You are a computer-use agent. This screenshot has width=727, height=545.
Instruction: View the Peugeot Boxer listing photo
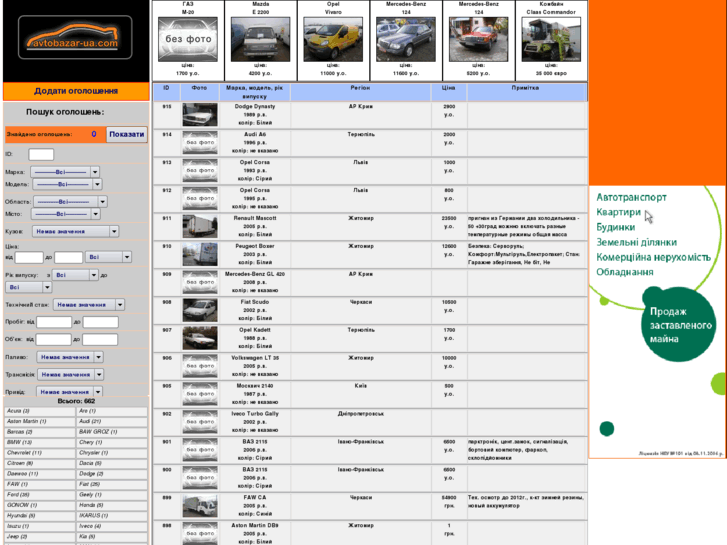(200, 254)
